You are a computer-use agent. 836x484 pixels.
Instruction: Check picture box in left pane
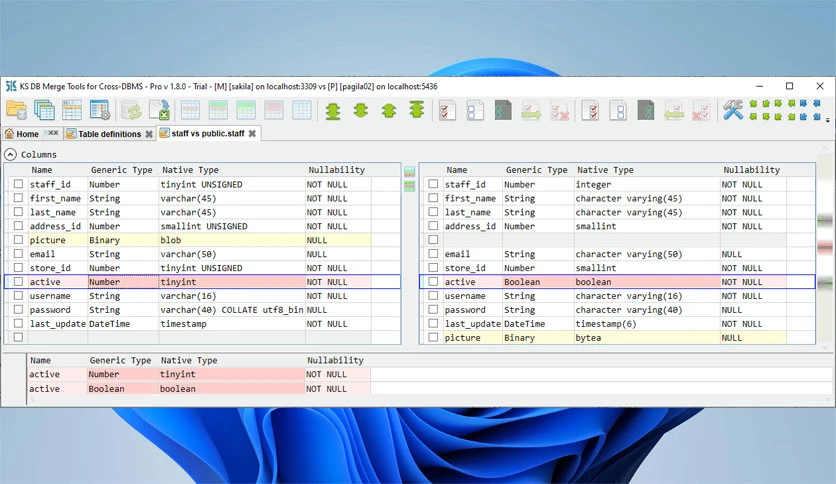click(x=18, y=239)
